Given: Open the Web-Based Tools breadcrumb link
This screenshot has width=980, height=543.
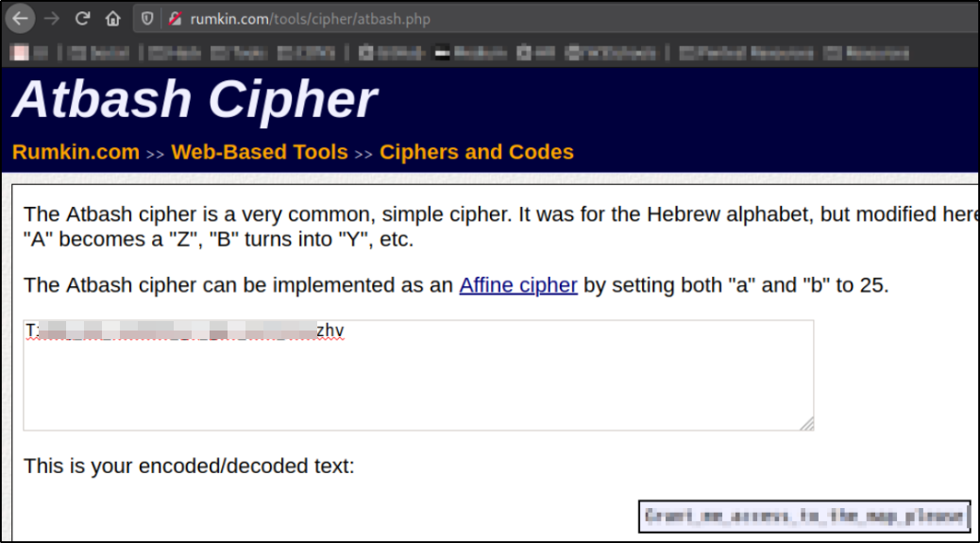Looking at the screenshot, I should pos(260,152).
